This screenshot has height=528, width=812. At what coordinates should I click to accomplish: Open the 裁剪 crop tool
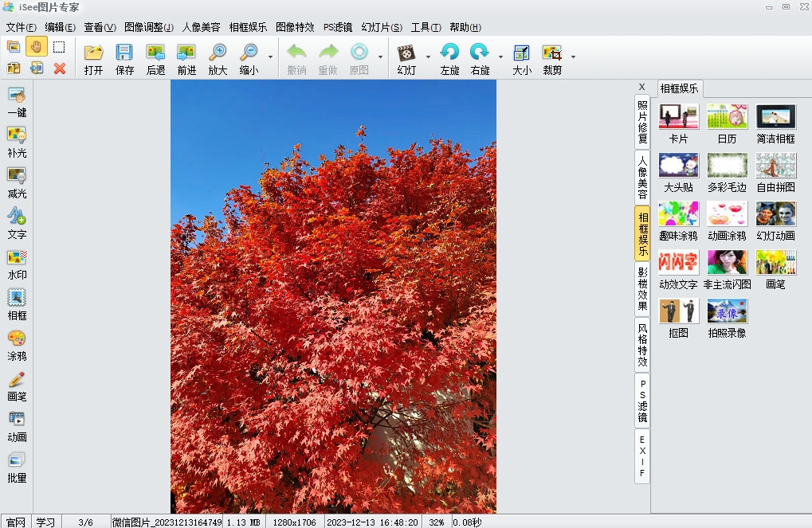[552, 59]
